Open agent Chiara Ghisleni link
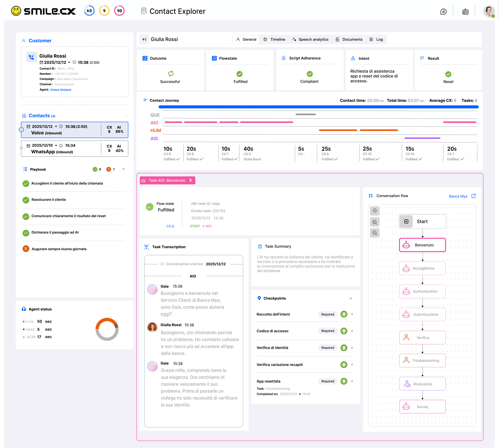499x448 pixels. tap(61, 90)
